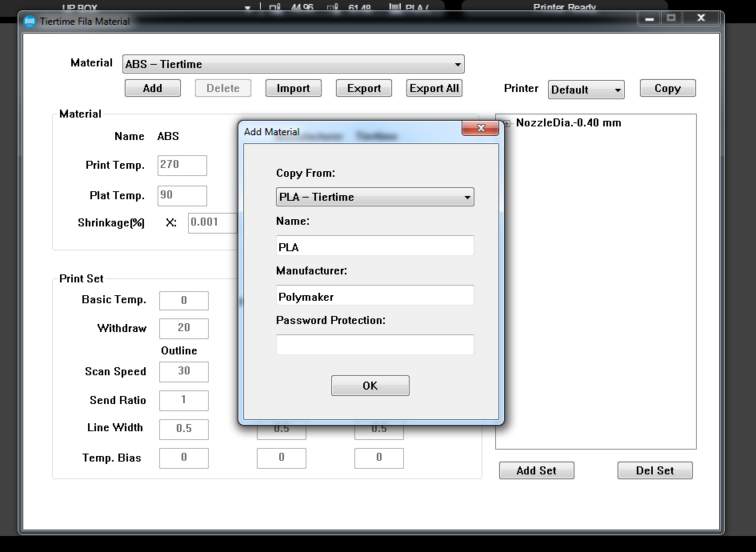Click the Import button
Screen dimensions: 756x552
293,88
